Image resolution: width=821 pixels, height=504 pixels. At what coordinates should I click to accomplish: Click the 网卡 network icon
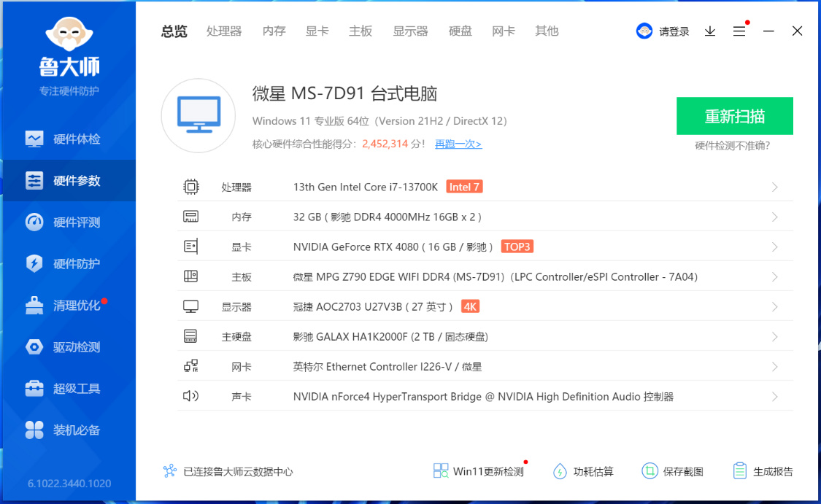click(191, 366)
